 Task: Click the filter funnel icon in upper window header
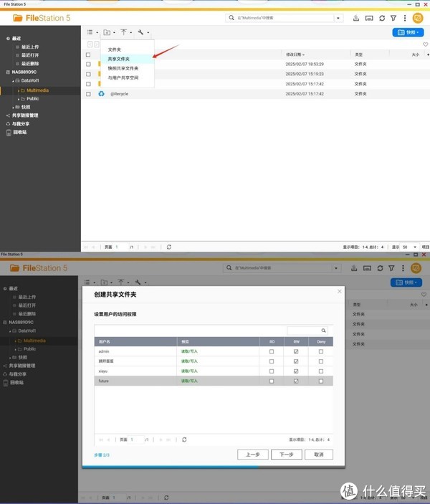click(392, 18)
